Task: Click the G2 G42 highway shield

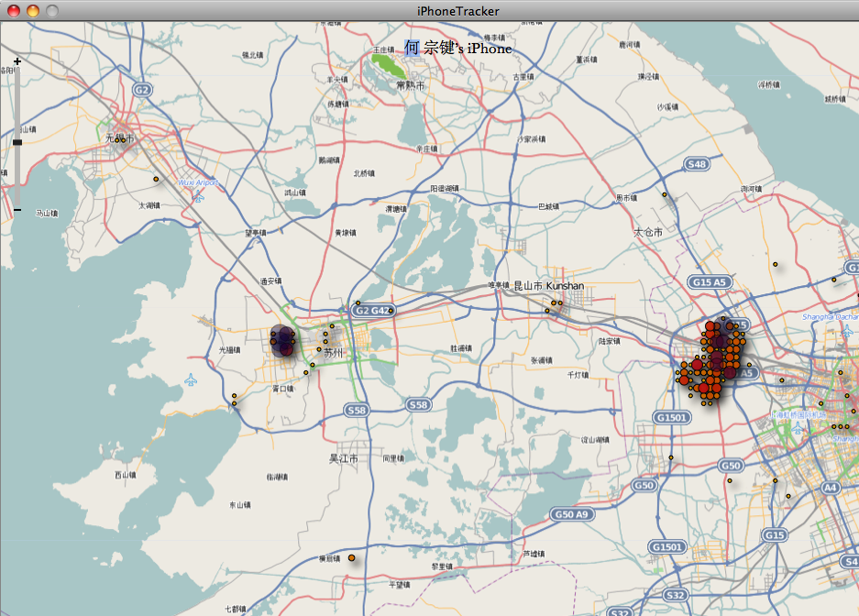Action: (x=373, y=311)
